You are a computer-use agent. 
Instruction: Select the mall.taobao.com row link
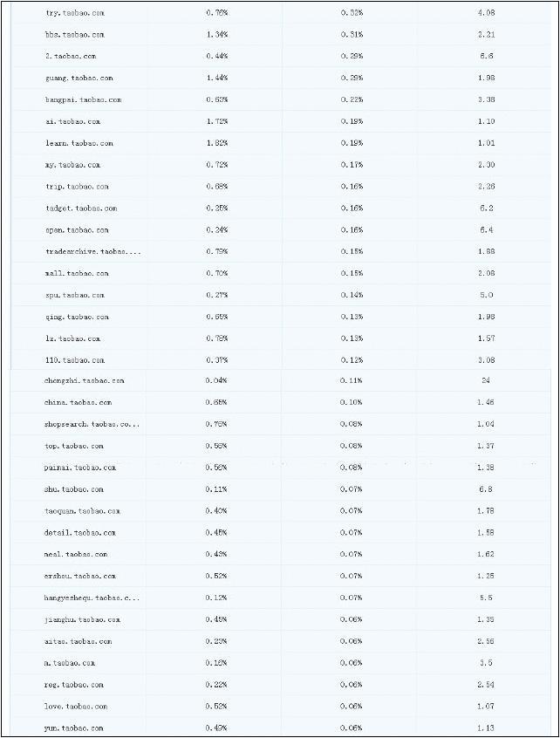[77, 274]
